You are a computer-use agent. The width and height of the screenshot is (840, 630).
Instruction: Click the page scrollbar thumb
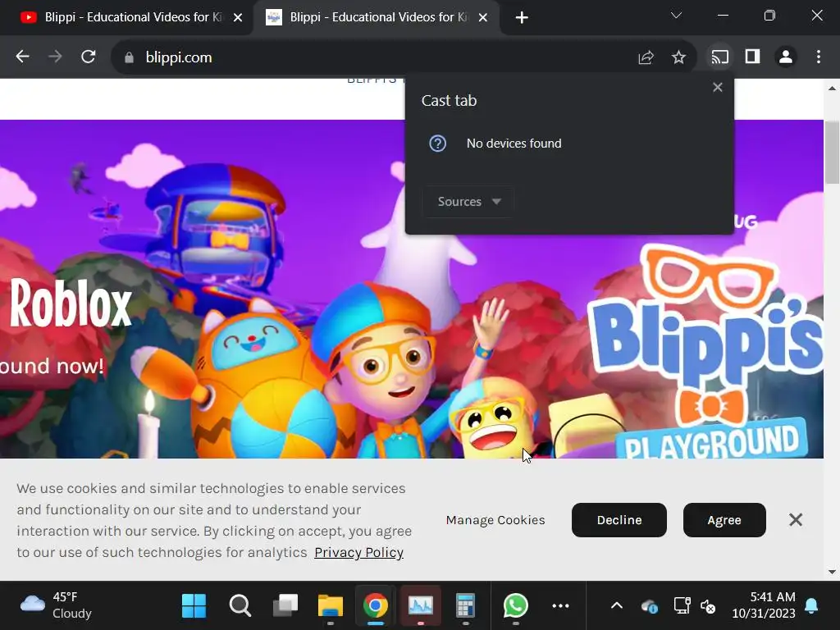coord(832,152)
